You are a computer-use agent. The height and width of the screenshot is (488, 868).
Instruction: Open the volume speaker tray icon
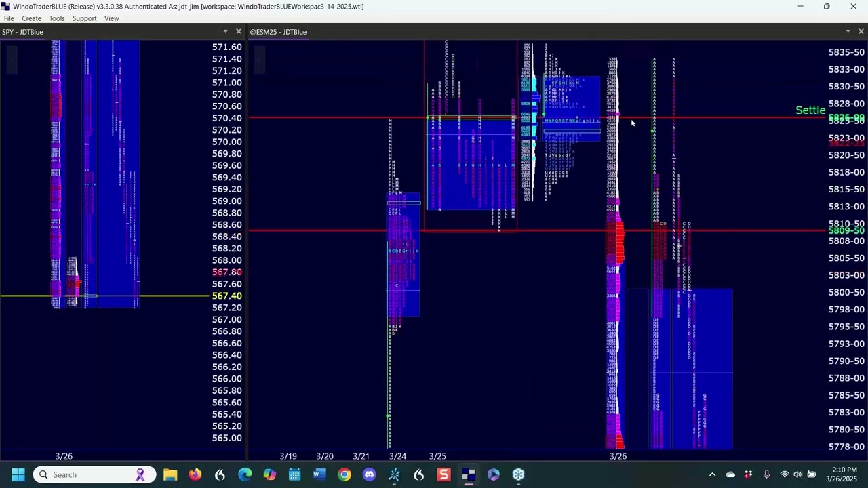(x=797, y=474)
